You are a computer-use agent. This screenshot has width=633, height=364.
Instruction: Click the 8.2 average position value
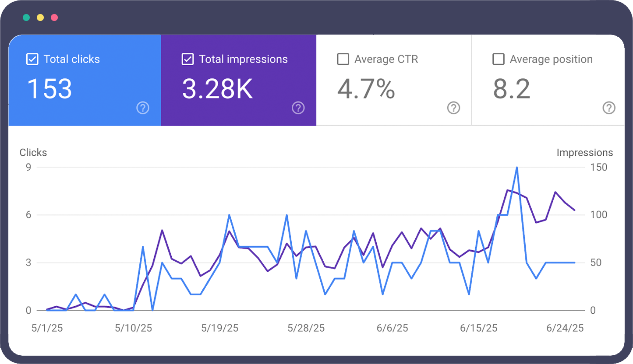[512, 89]
